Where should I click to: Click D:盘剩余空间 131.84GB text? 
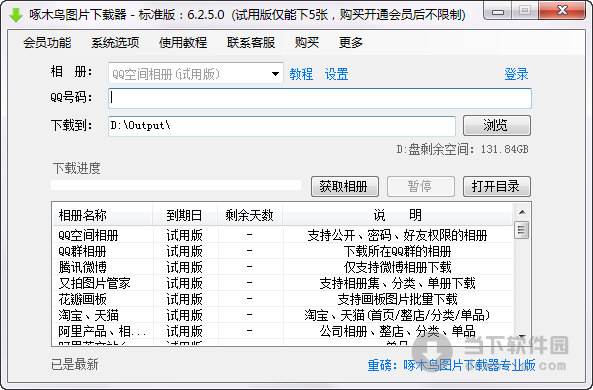point(462,149)
